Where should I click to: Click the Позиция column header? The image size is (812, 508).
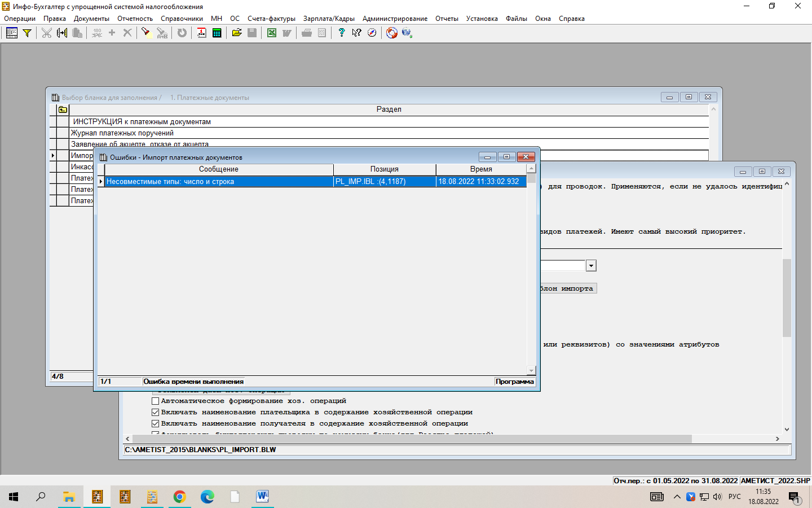coord(385,169)
